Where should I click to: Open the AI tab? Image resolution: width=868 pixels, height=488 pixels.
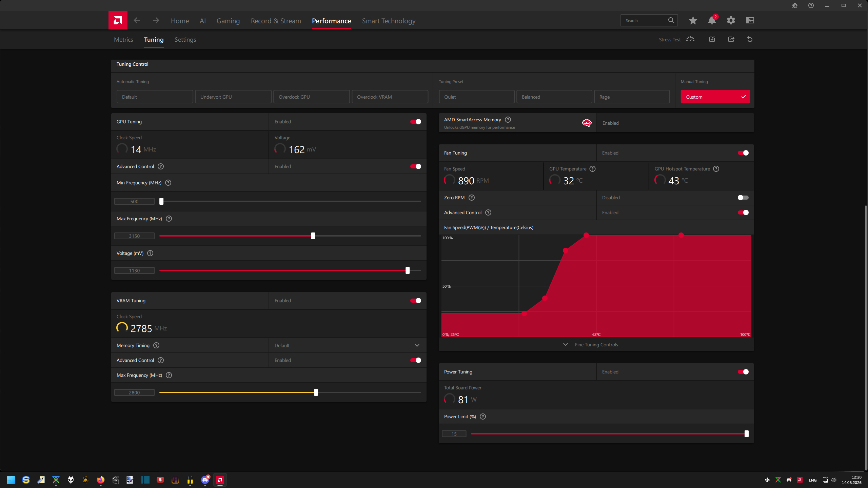[203, 21]
